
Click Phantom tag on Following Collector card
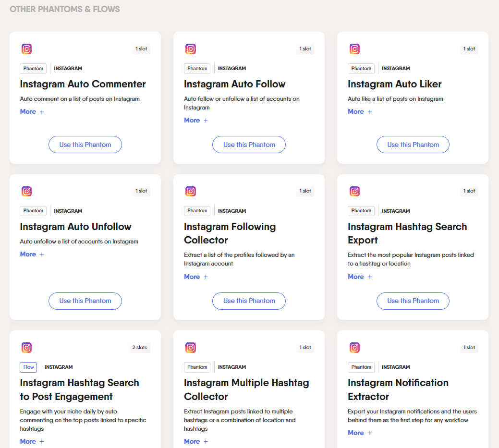(197, 211)
